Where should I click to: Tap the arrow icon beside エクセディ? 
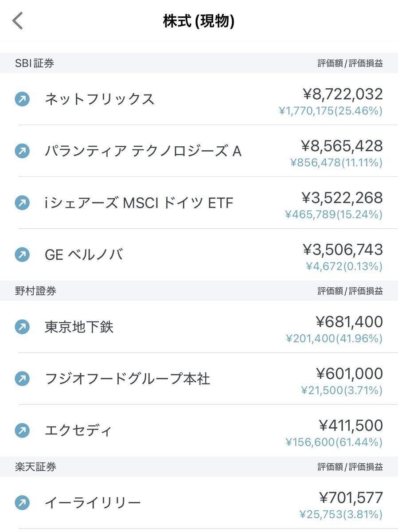click(22, 430)
